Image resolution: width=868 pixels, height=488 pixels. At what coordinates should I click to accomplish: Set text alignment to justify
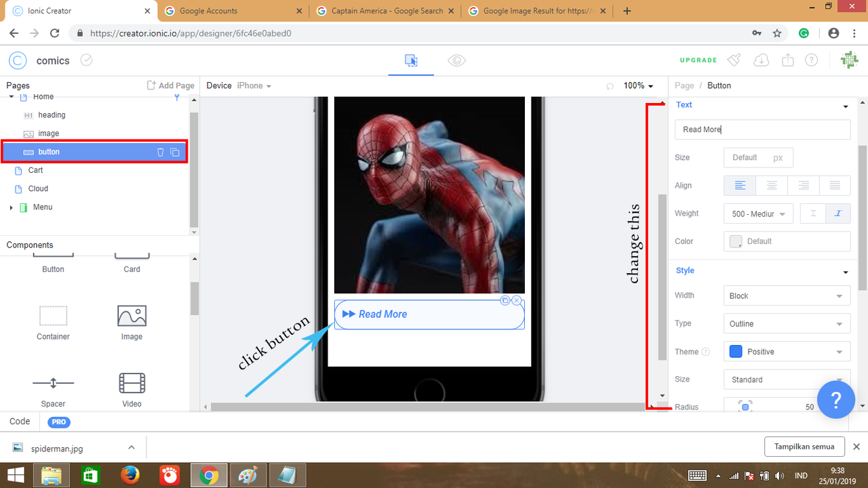(835, 185)
